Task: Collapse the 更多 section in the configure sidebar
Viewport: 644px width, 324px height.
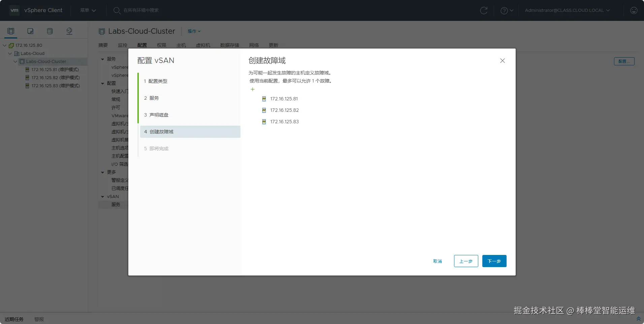Action: 103,172
